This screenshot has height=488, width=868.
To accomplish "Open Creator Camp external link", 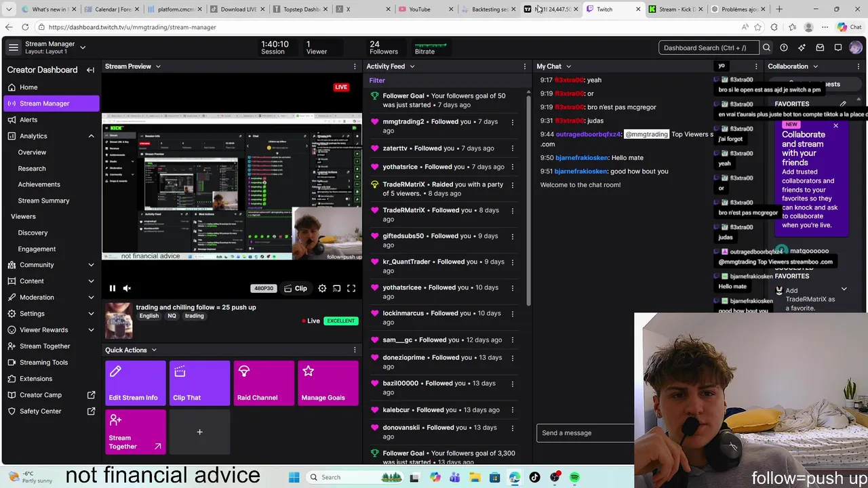I will tap(51, 395).
